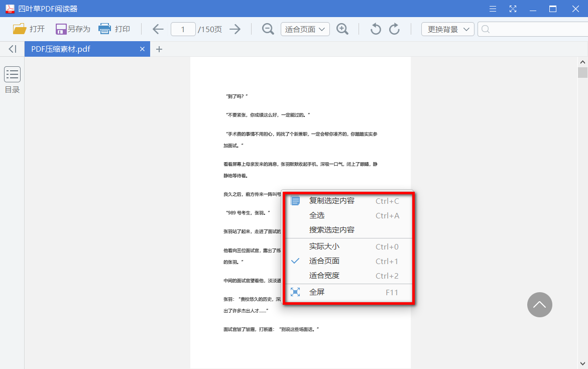Collapse the left sidebar panel
This screenshot has width=588, height=369.
coord(11,49)
